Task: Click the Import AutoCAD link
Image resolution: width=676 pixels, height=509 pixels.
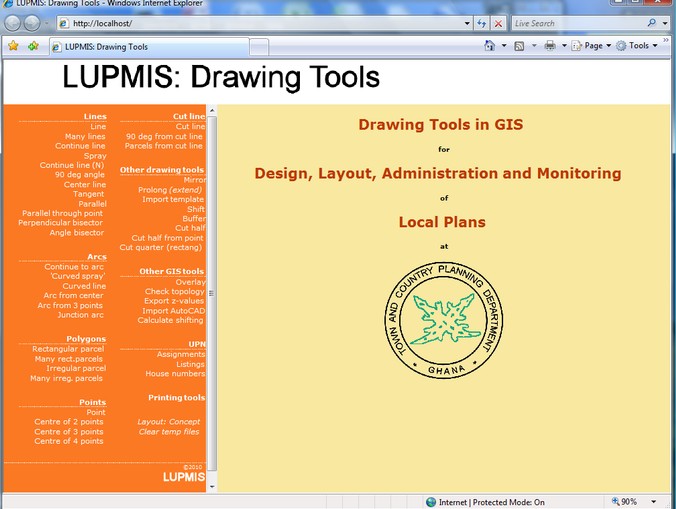Action: [173, 311]
